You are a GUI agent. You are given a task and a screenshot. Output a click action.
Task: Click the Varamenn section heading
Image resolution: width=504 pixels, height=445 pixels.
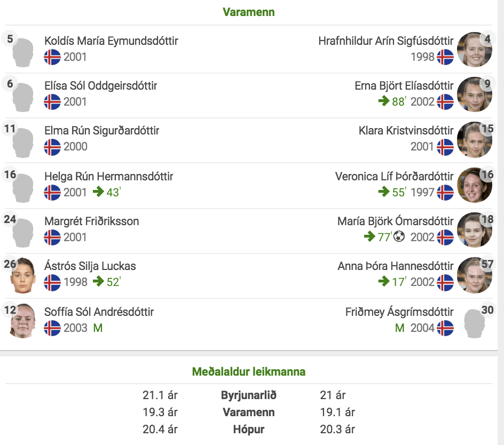249,12
